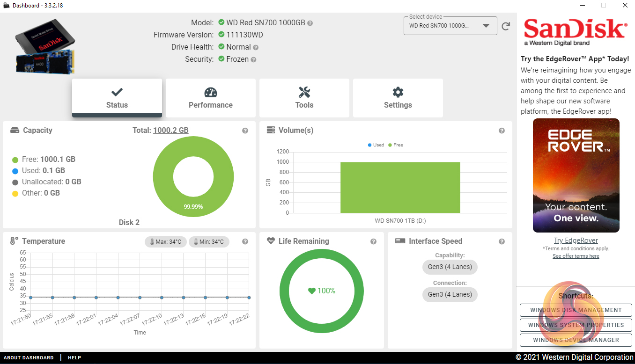
Task: Click the Try EdgeRover link
Action: (576, 240)
